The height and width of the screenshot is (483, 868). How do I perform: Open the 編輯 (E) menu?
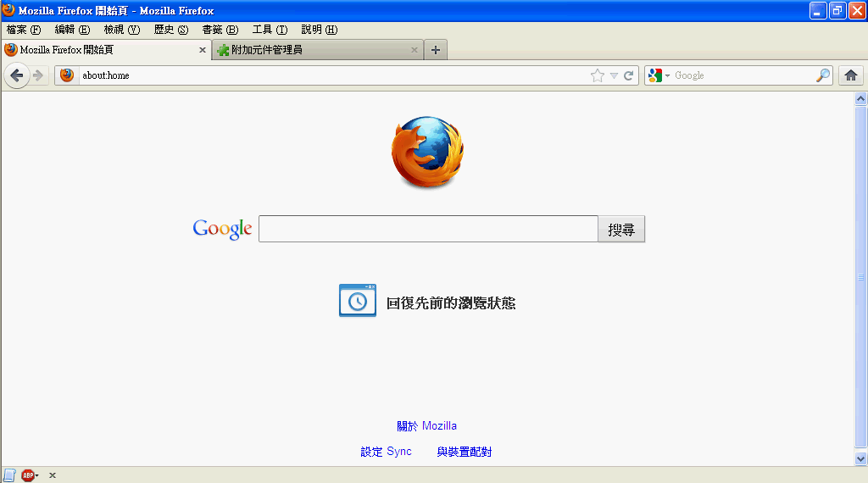tap(73, 30)
